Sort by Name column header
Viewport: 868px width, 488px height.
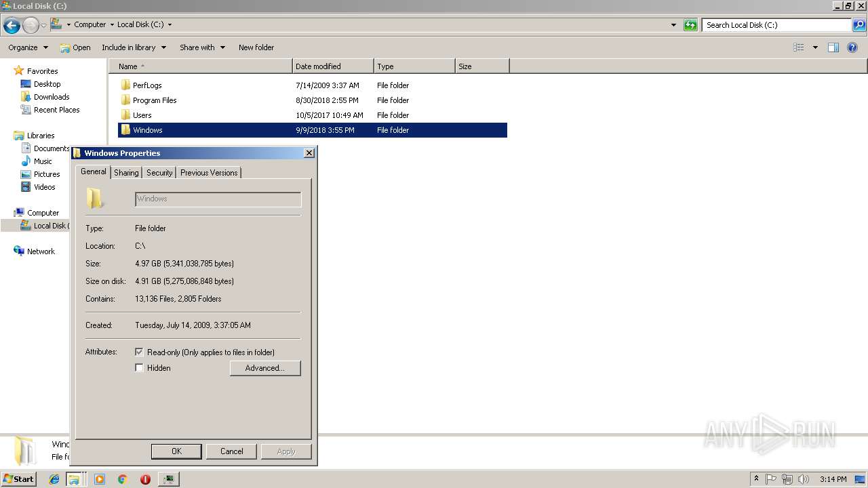point(201,66)
